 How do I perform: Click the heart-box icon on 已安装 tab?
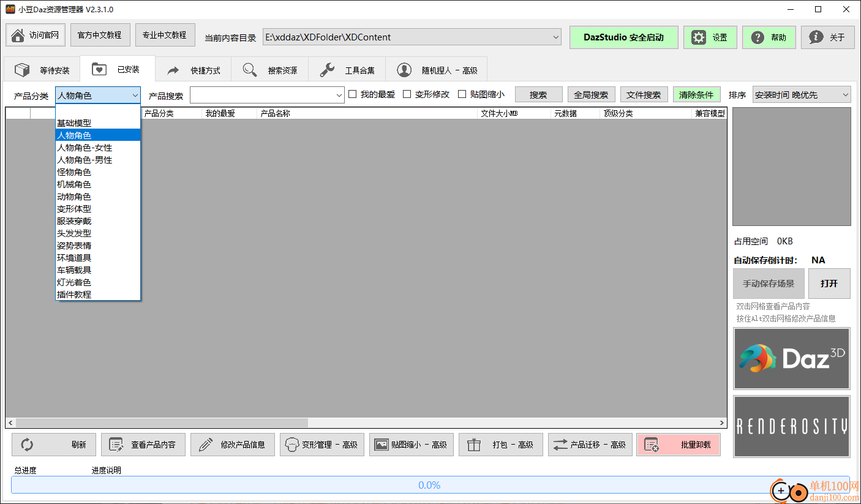100,69
